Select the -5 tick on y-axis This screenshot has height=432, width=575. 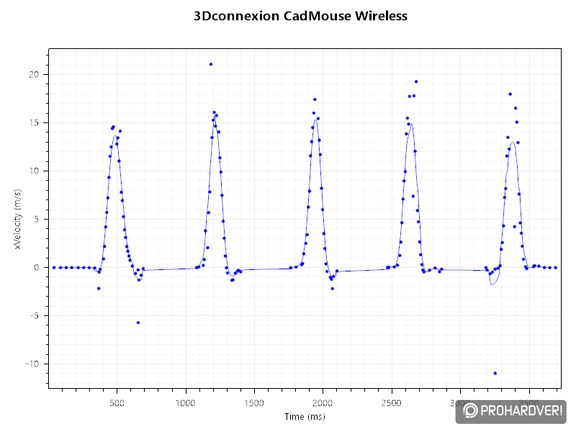33,316
